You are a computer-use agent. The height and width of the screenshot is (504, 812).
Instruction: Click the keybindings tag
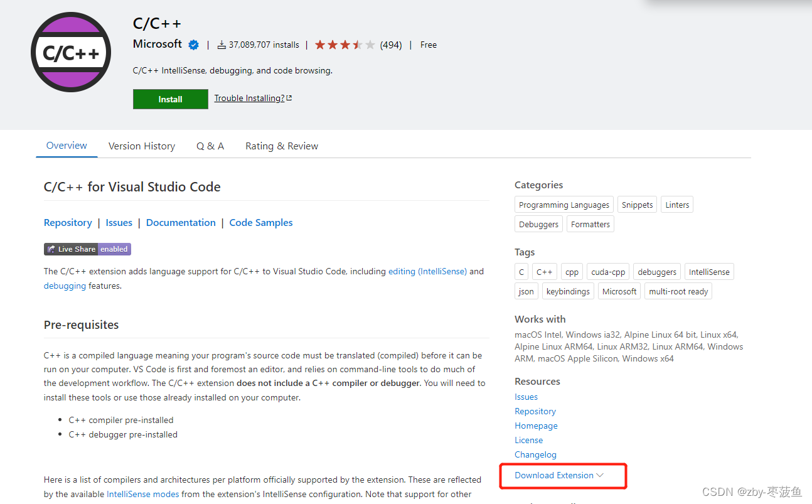[x=568, y=291]
